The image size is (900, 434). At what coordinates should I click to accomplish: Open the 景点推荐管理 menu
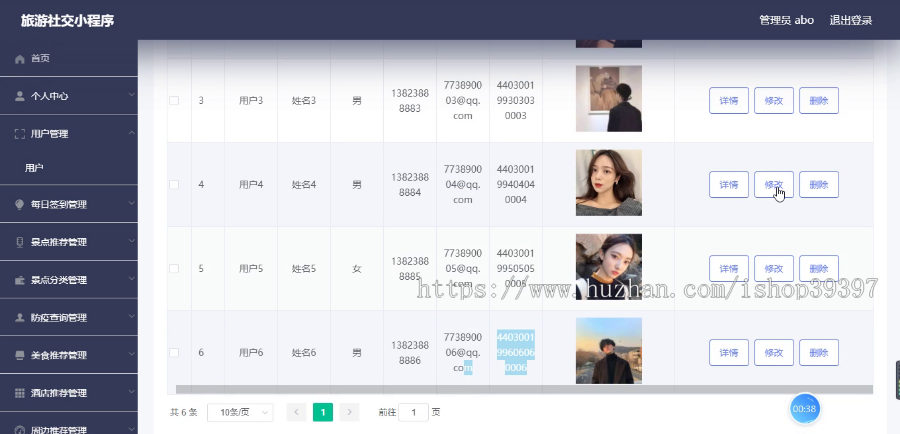69,242
